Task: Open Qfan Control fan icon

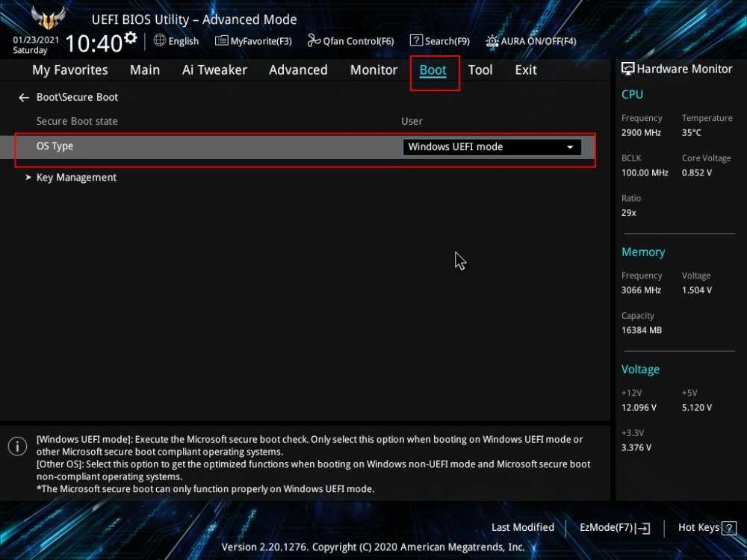Action: [314, 40]
